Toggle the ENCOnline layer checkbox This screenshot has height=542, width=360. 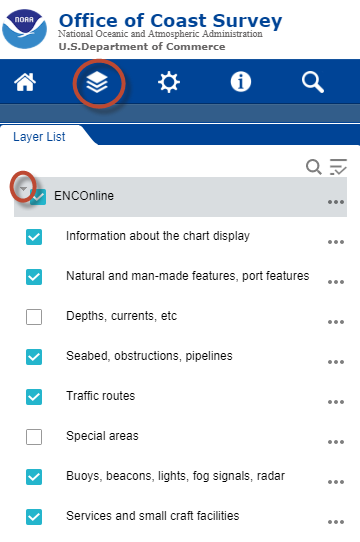pos(38,197)
